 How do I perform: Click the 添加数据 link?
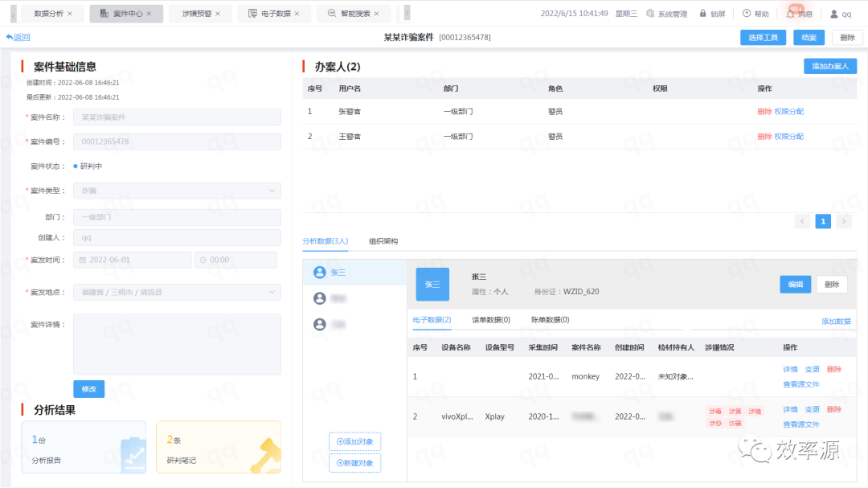836,322
